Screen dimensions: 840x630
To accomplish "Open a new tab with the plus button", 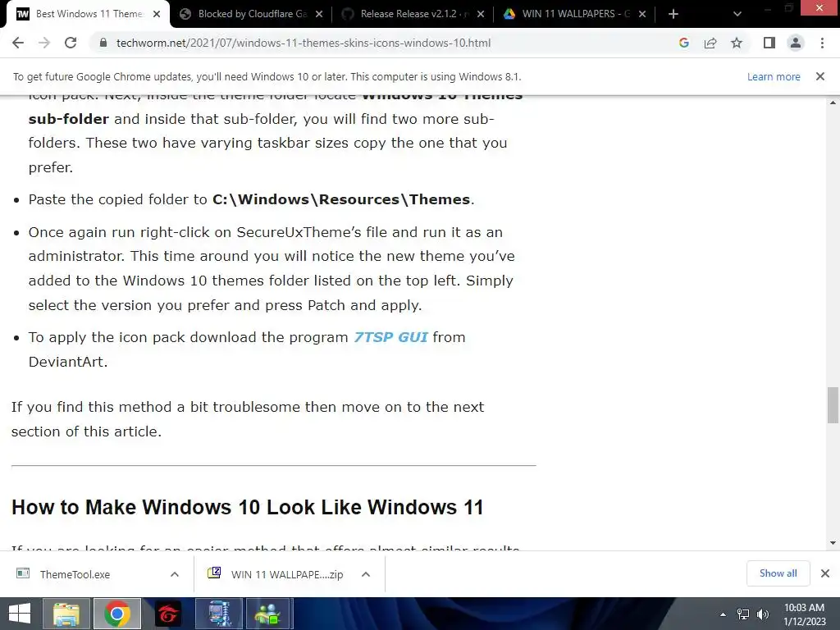I will [x=673, y=14].
